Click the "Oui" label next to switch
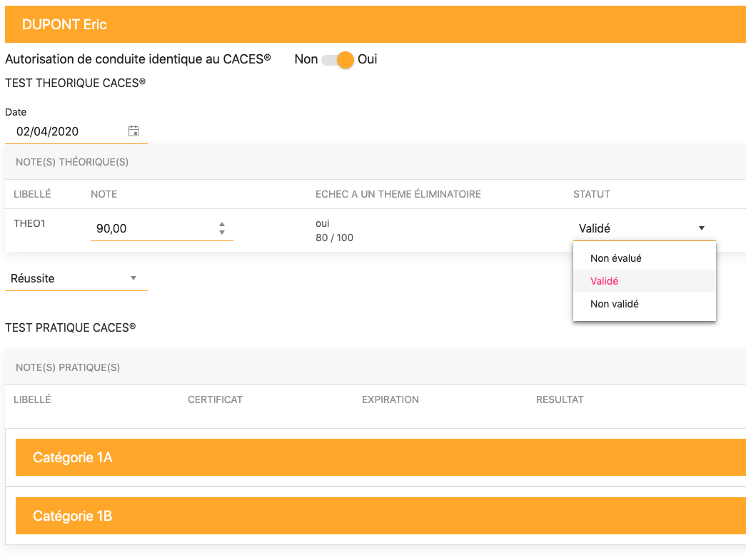This screenshot has height=560, width=746. (x=368, y=59)
